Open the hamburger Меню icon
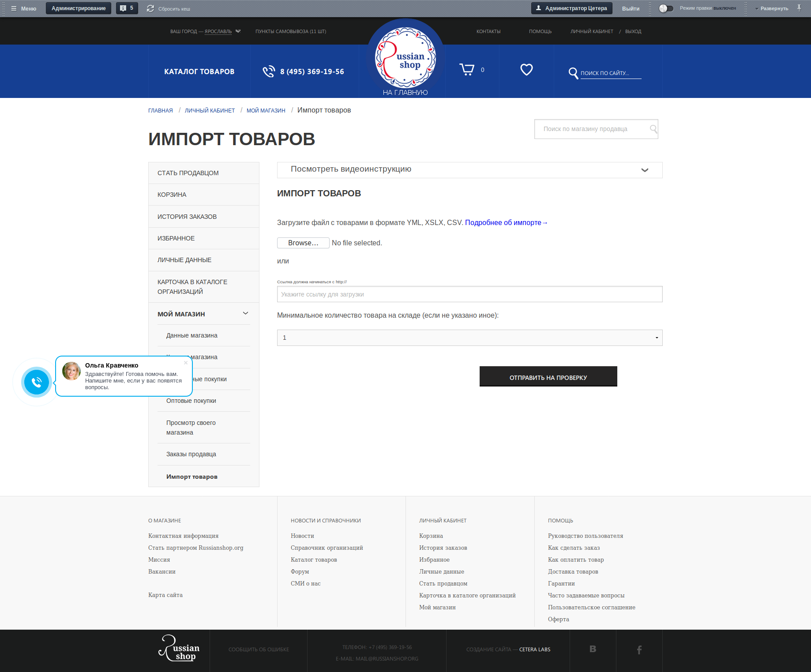Image resolution: width=811 pixels, height=672 pixels. click(x=15, y=8)
